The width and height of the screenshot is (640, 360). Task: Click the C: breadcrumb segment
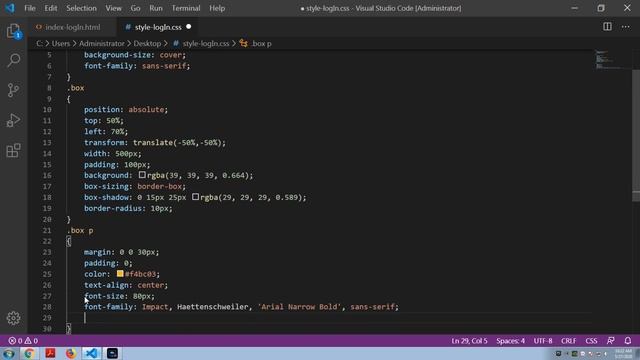pyautogui.click(x=39, y=43)
